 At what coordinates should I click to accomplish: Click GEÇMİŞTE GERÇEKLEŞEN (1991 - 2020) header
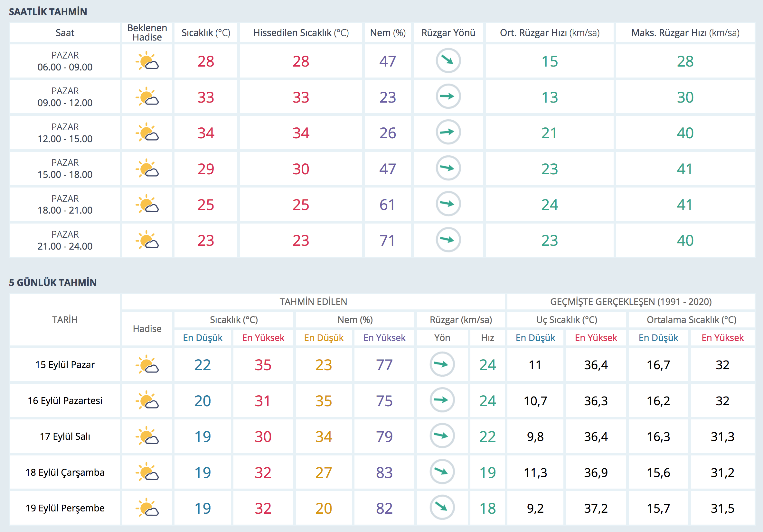631,301
